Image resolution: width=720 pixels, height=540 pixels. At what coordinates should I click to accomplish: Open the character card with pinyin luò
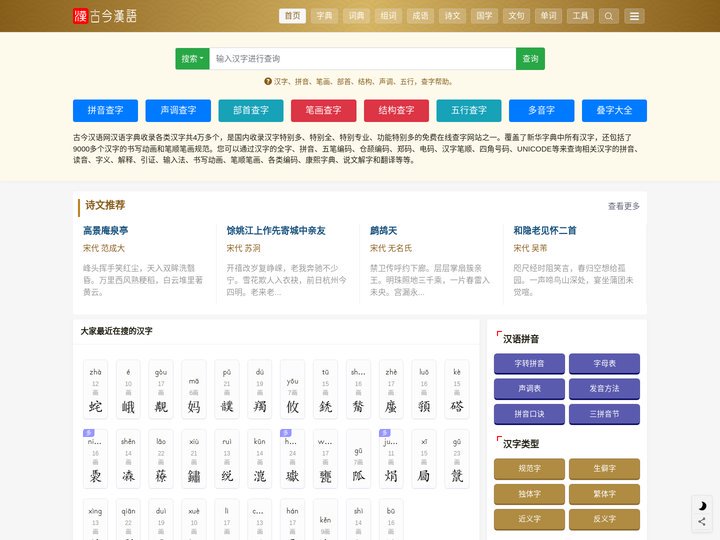pyautogui.click(x=424, y=389)
